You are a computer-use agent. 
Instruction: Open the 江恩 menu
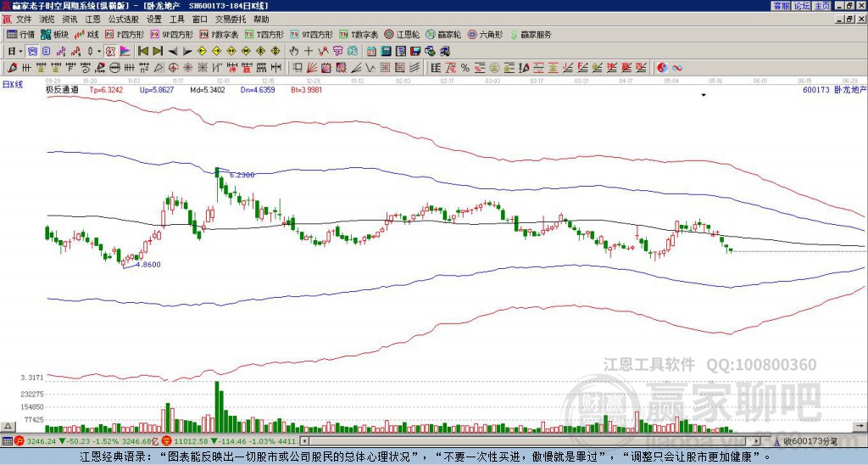[x=92, y=20]
